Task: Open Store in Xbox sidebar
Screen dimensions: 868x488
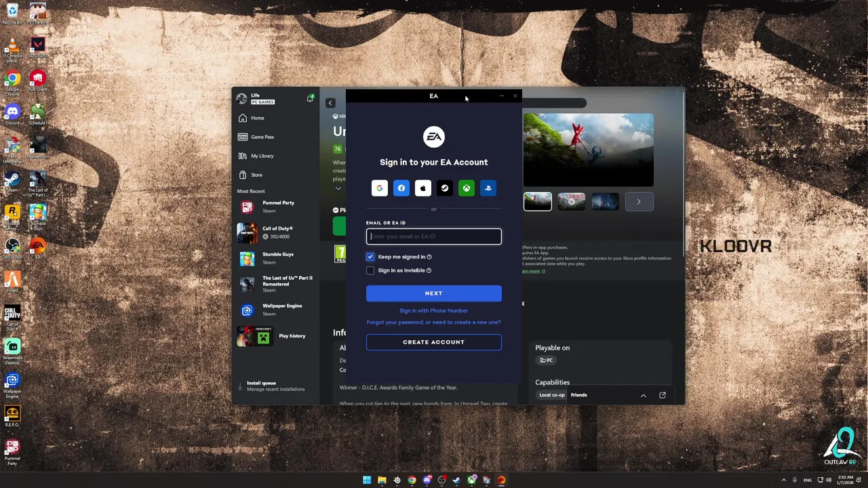Action: tap(277, 175)
